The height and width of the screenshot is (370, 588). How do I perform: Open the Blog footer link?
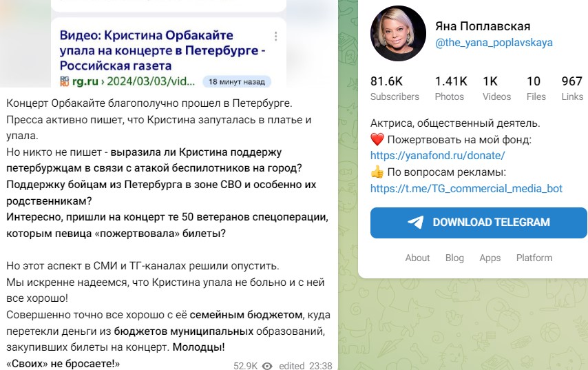click(454, 258)
